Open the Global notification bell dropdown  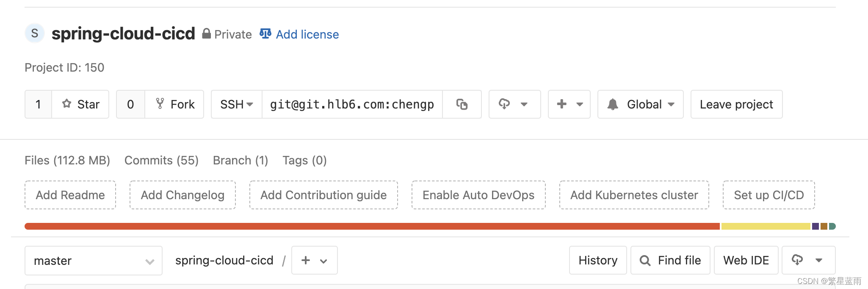point(640,104)
